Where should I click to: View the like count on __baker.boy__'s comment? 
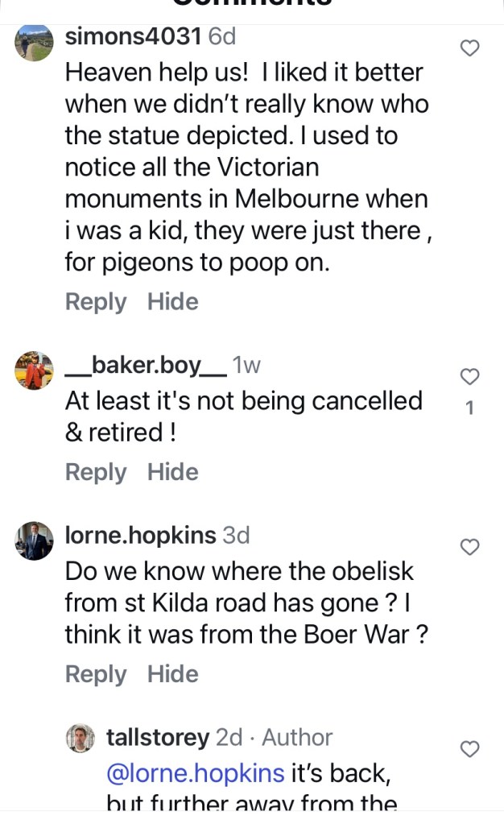[x=470, y=408]
